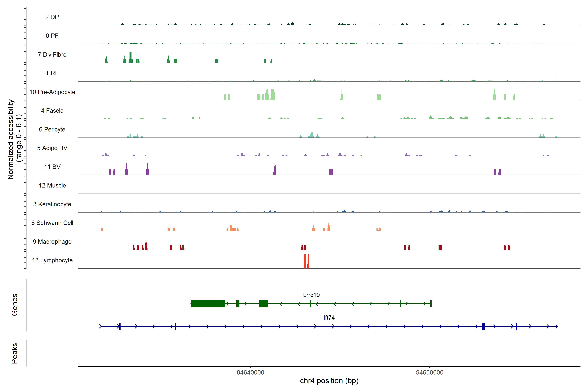The width and height of the screenshot is (588, 392).
Task: Click the Lrrc19 gene name label
Action: [x=311, y=295]
